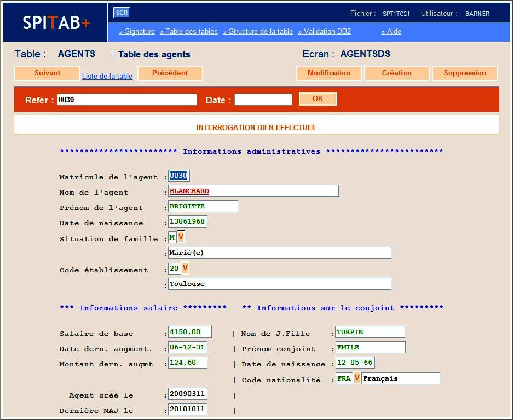513x420 pixels.
Task: Click the Nom de l'agent field
Action: pyautogui.click(x=253, y=191)
